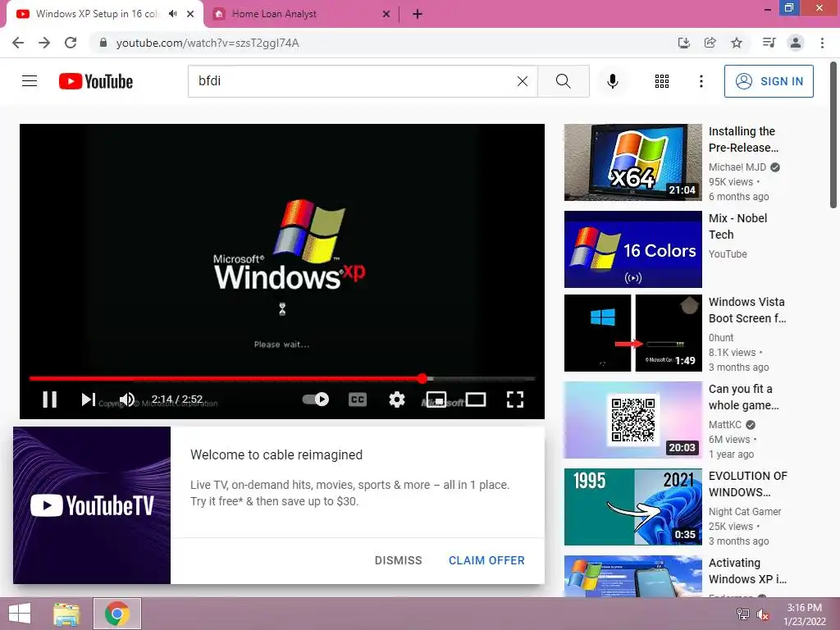The height and width of the screenshot is (630, 840).
Task: Click the address bar URL
Action: click(208, 43)
